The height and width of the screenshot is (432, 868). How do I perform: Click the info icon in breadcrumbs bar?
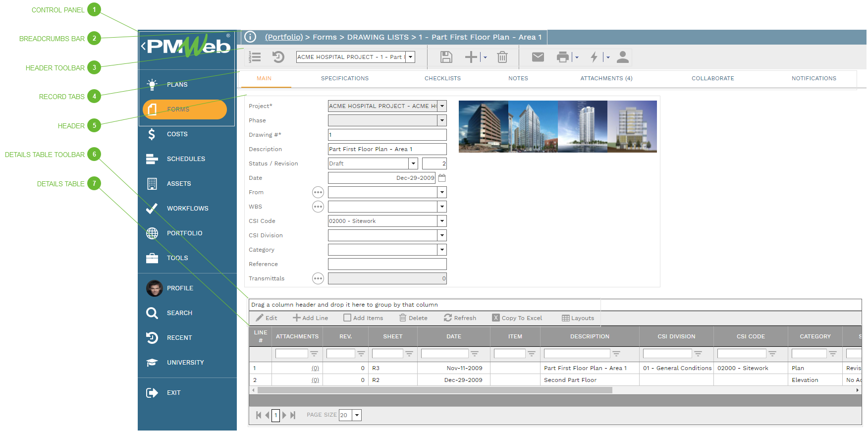[x=251, y=37]
